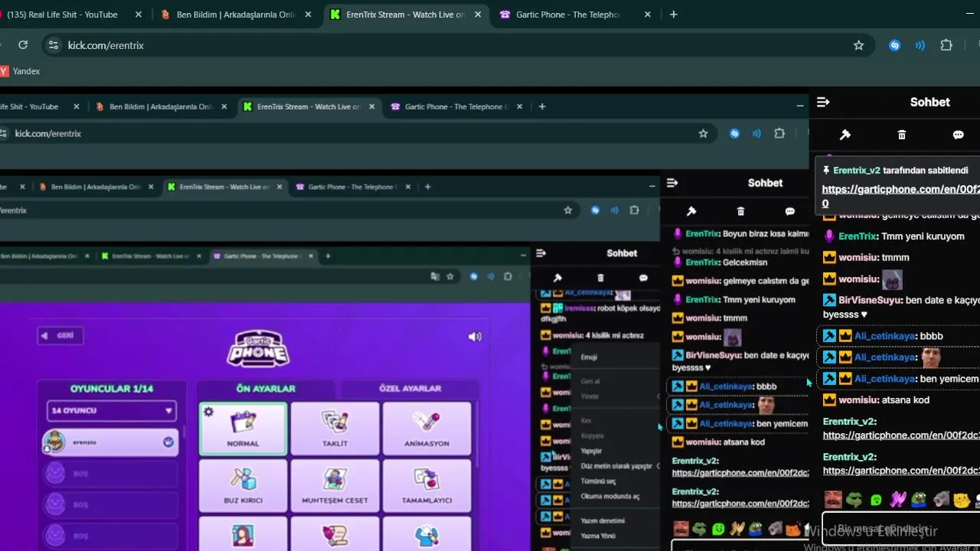Image resolution: width=980 pixels, height=551 pixels.
Task: Mute game sound with the Gartic Phone speaker icon
Action: point(475,336)
